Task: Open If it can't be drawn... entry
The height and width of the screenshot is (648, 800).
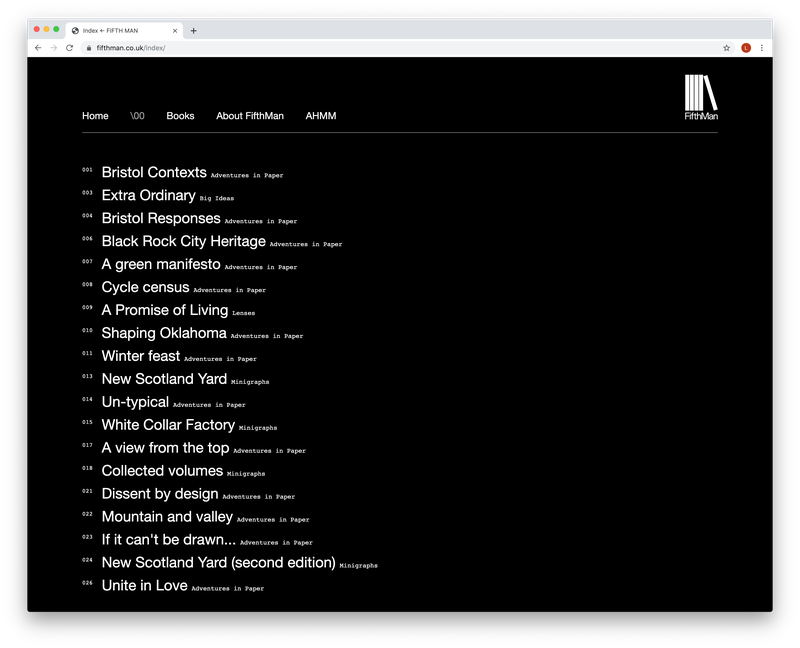Action: click(x=169, y=540)
